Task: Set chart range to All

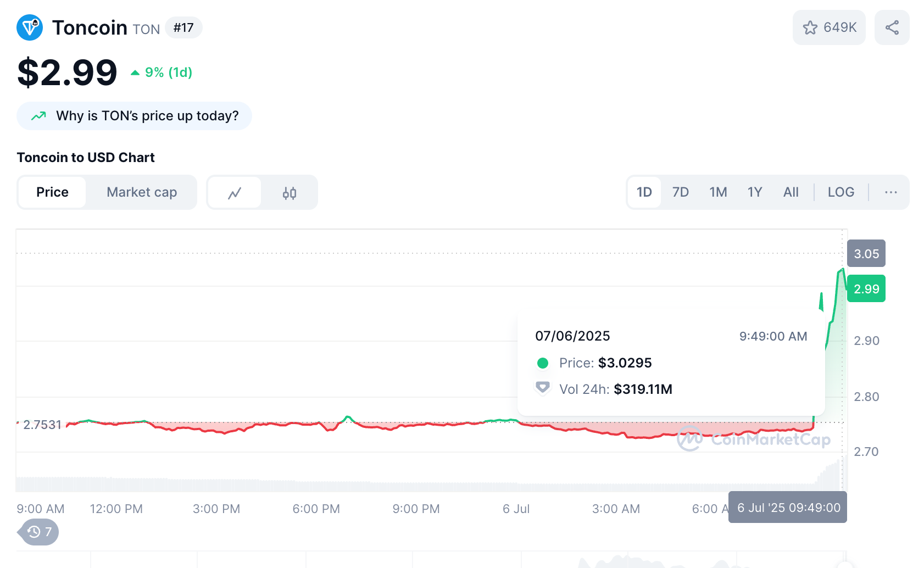Action: coord(791,192)
